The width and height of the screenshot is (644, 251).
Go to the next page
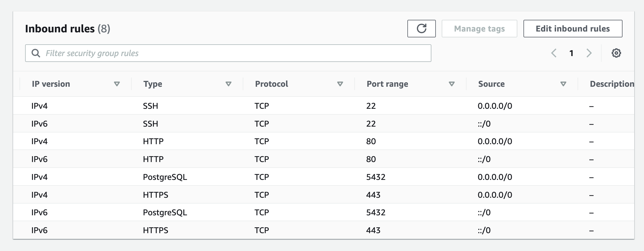(x=589, y=53)
